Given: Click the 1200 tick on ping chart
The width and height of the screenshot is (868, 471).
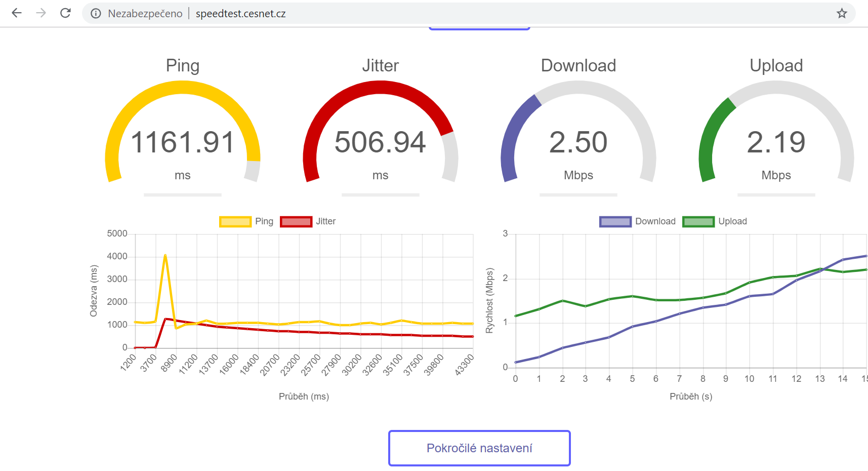Looking at the screenshot, I should point(129,363).
